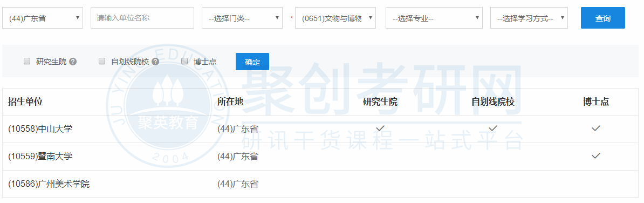Image resolution: width=644 pixels, height=203 pixels.
Task: Open the 选择专业 dropdown
Action: (434, 18)
